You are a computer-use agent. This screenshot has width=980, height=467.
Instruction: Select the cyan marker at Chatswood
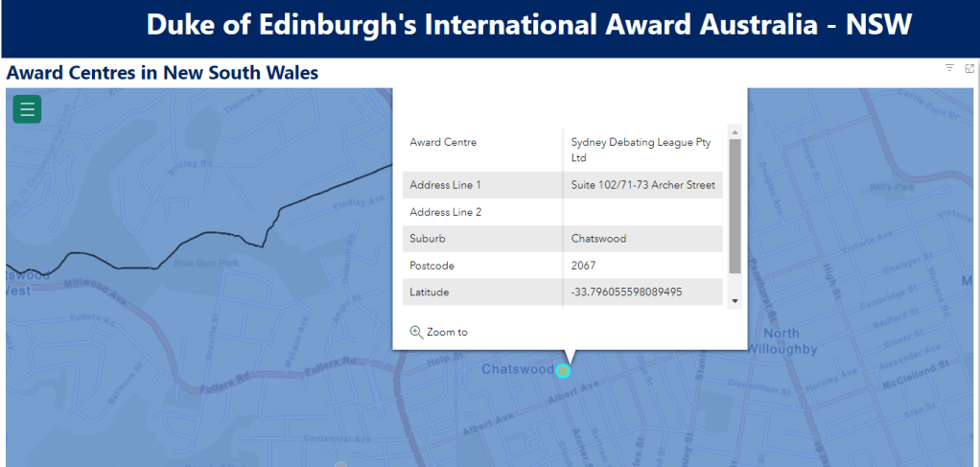click(x=563, y=370)
